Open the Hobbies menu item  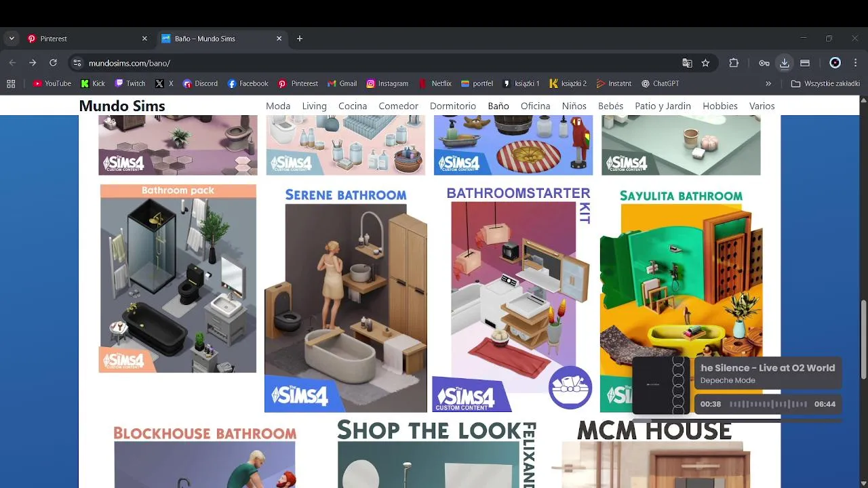(x=720, y=106)
